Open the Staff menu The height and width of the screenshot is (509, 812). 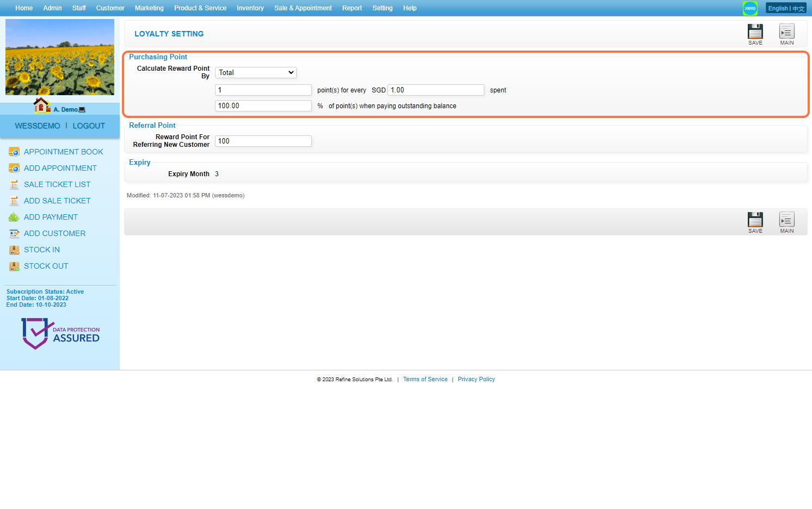click(79, 8)
